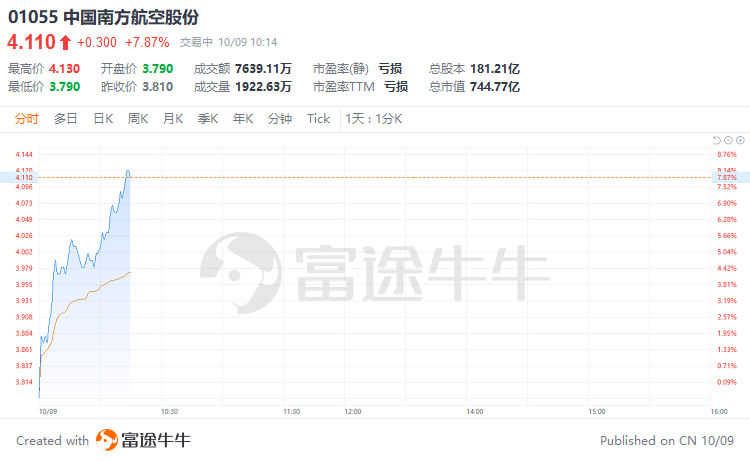750x461 pixels.
Task: Click the 14:00 time axis label
Action: click(x=475, y=412)
